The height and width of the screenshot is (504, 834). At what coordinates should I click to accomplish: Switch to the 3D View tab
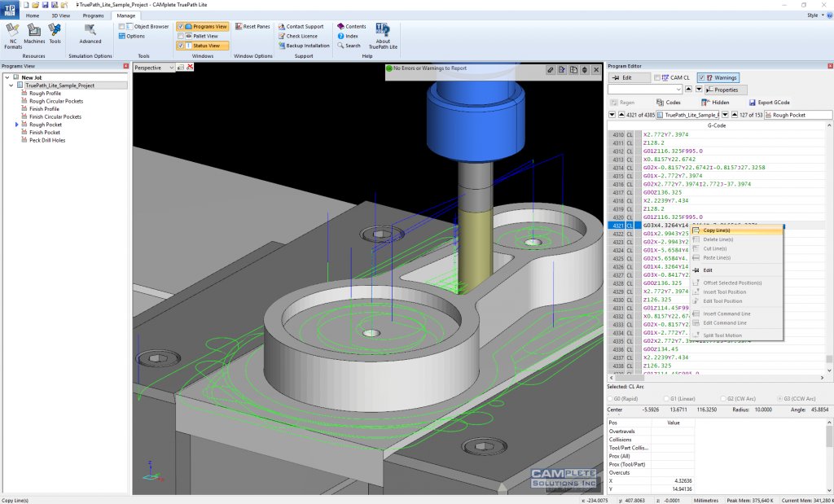(x=60, y=16)
